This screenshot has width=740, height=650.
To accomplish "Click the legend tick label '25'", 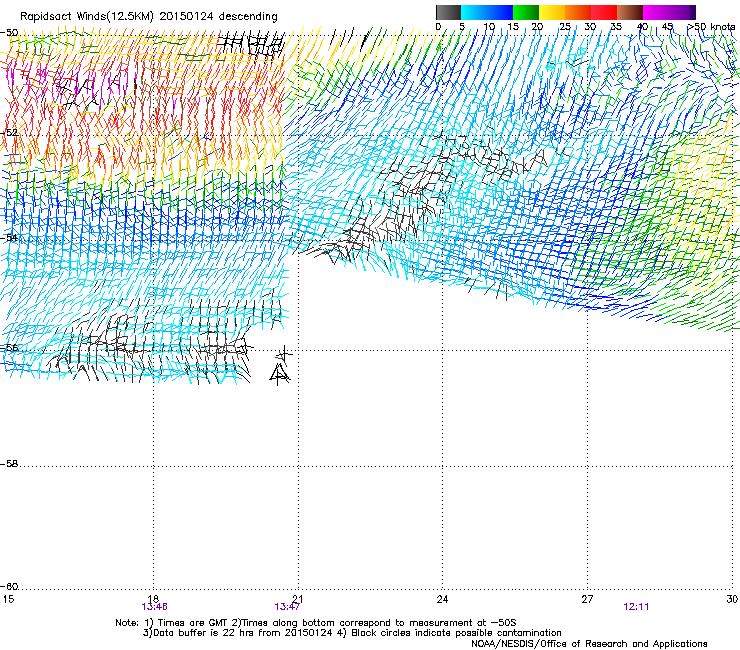I will click(x=565, y=27).
